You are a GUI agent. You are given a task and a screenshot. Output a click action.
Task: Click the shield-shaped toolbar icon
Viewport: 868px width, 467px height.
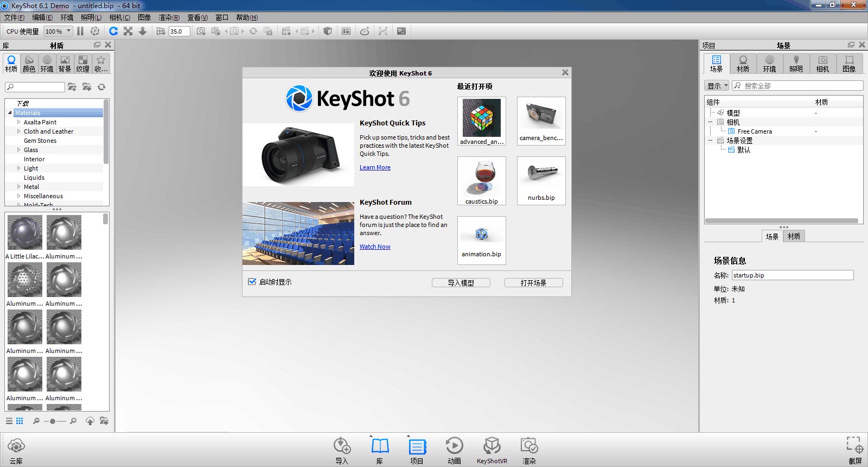click(328, 31)
